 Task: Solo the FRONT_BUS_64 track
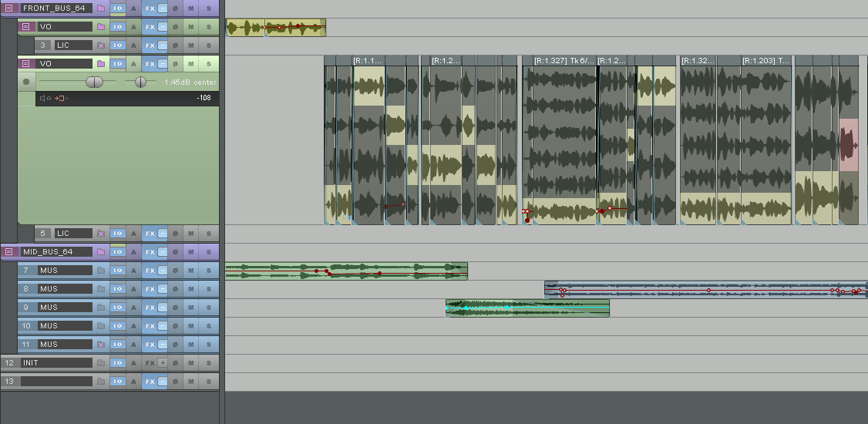209,8
